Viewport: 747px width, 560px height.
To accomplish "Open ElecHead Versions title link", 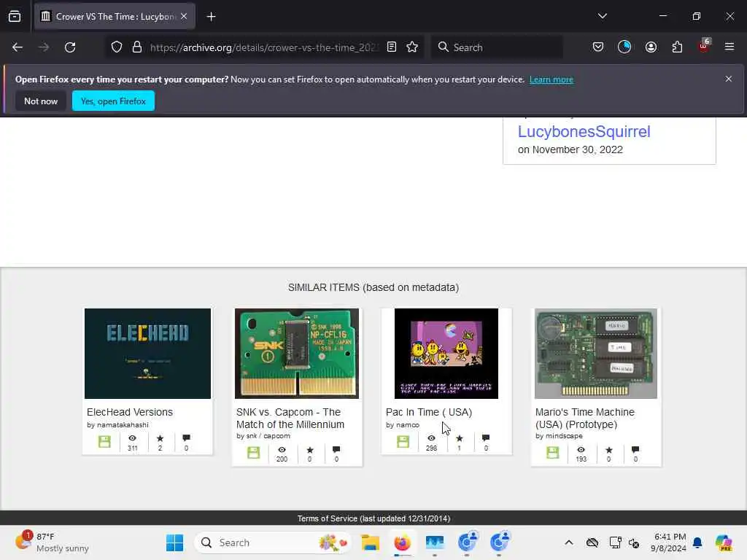I will coord(130,412).
